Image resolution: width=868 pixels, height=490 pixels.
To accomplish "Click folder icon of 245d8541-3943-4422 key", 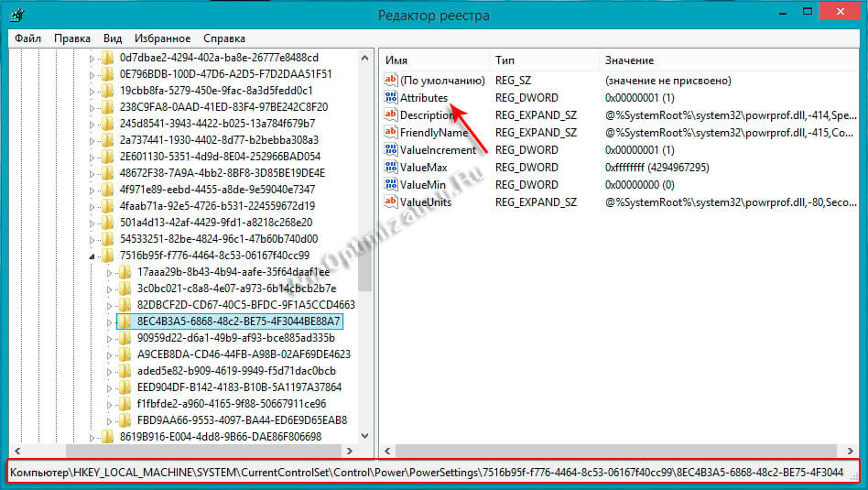I will 107,124.
